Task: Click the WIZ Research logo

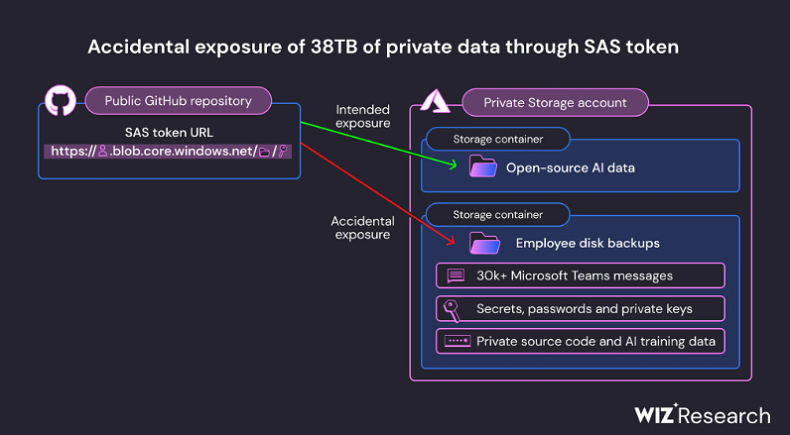Action: click(x=702, y=415)
